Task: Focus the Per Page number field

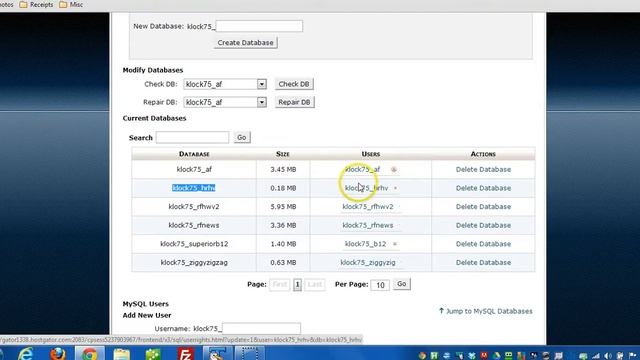Action: [380, 284]
